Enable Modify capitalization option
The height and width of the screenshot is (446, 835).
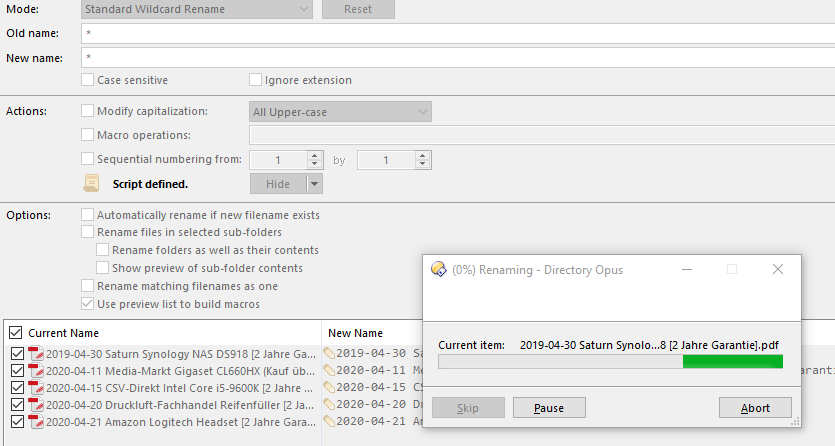click(x=87, y=111)
